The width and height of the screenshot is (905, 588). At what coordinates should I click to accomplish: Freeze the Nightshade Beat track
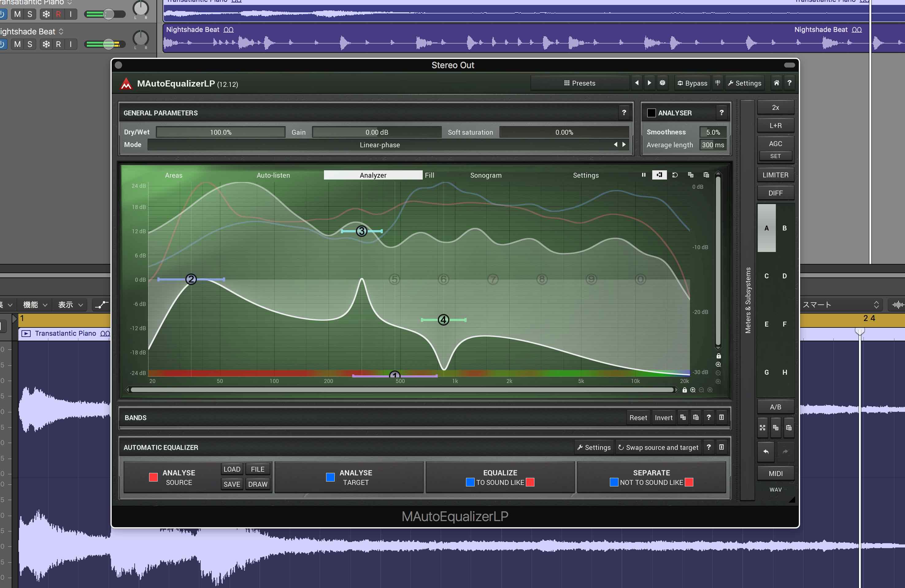pyautogui.click(x=46, y=44)
